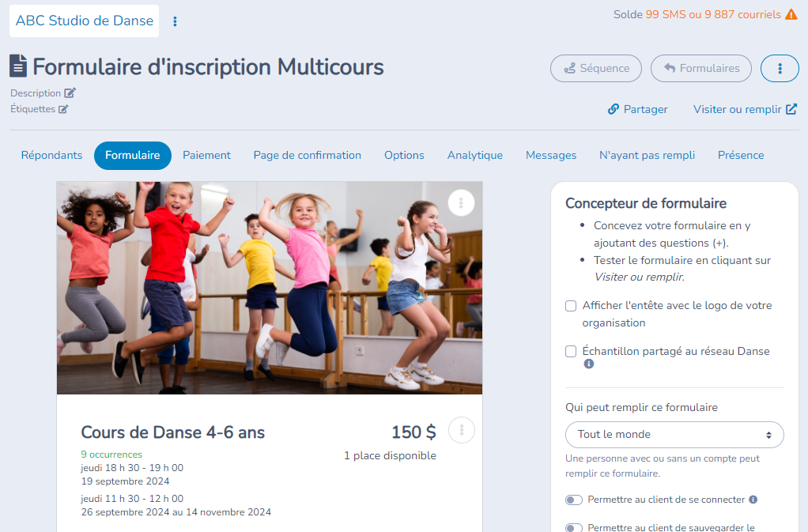The height and width of the screenshot is (532, 808).
Task: Click the Description label
Action: click(36, 93)
